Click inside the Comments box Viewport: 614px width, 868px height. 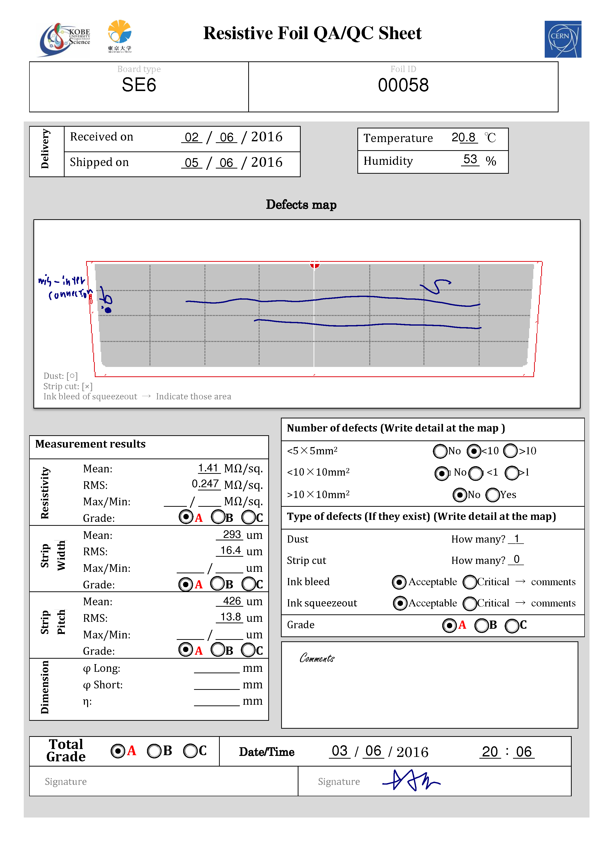pyautogui.click(x=429, y=685)
